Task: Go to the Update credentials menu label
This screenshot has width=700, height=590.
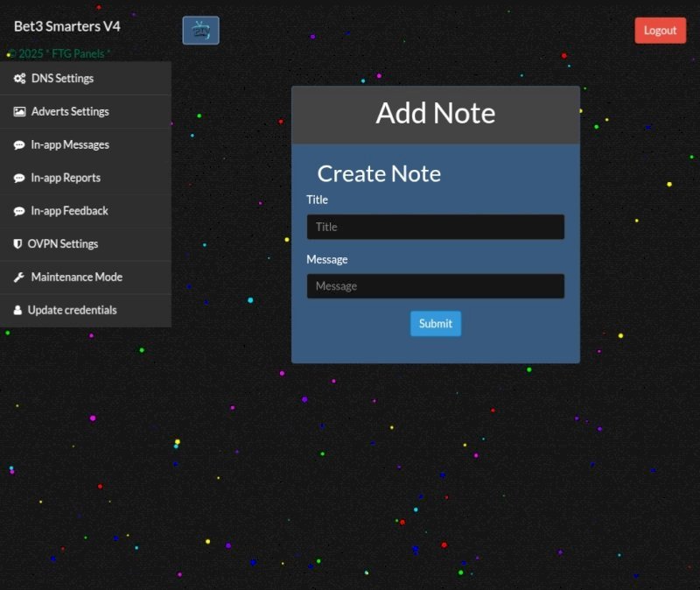Action: pos(72,310)
